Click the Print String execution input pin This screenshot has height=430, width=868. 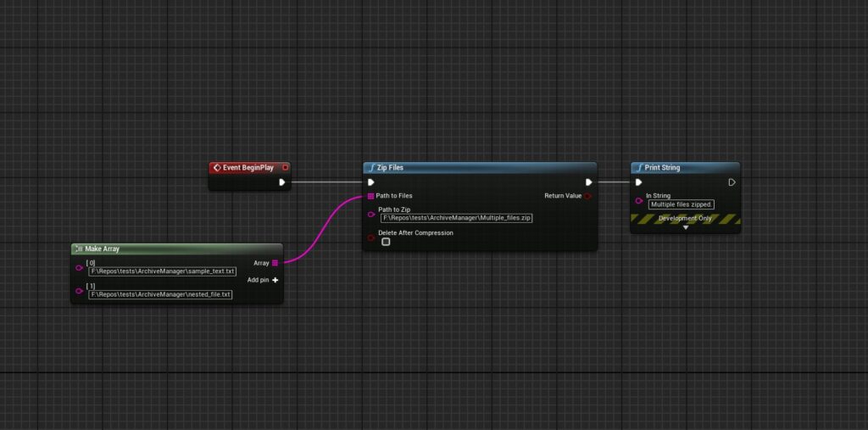point(639,181)
